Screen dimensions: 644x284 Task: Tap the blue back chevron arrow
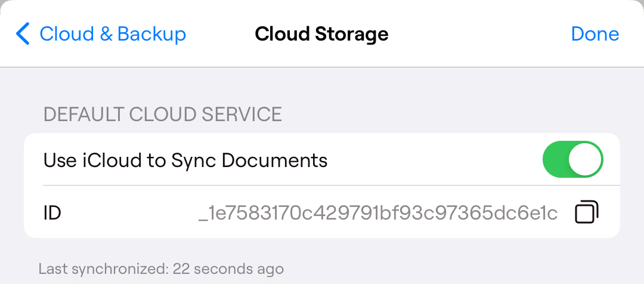[x=23, y=33]
